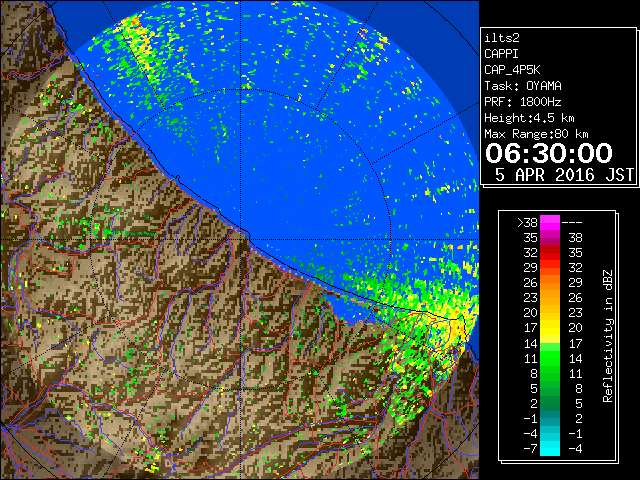Click the 'ilts2' label in the info box
Screen dimensions: 640x480
[502, 38]
